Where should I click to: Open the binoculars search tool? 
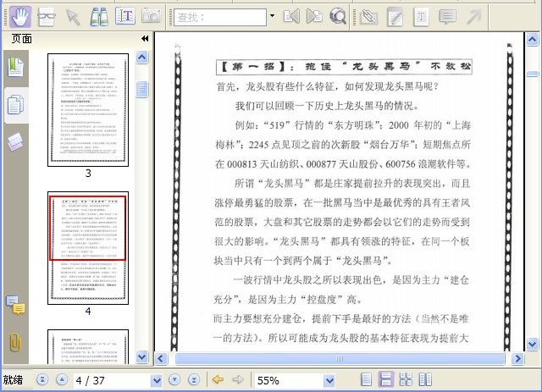pyautogui.click(x=99, y=17)
